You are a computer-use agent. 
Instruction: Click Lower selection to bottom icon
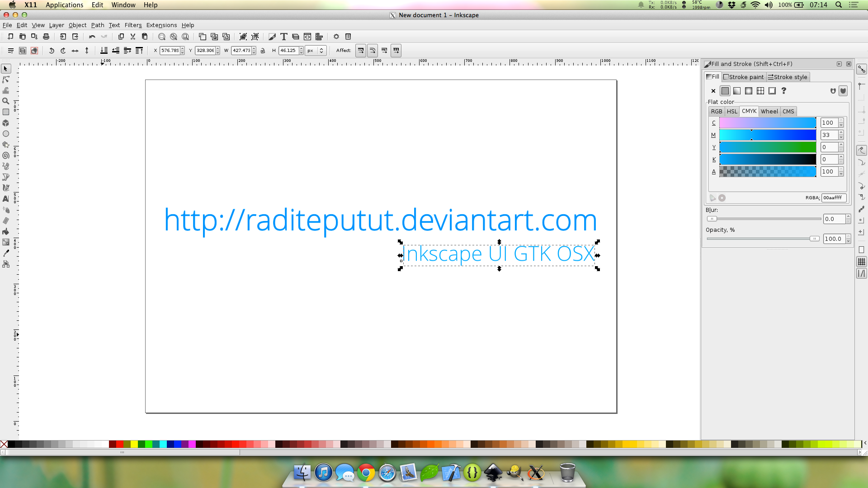point(104,51)
